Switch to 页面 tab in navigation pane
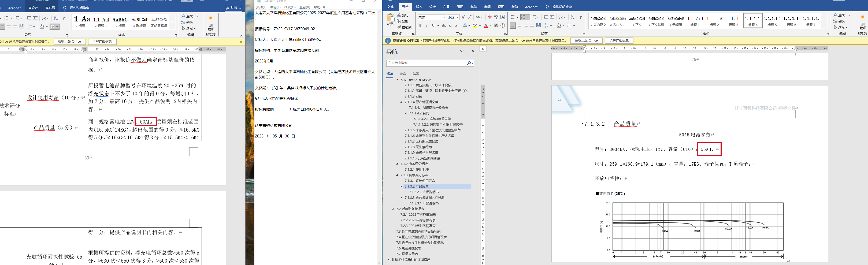The height and width of the screenshot is (265, 868). 403,73
